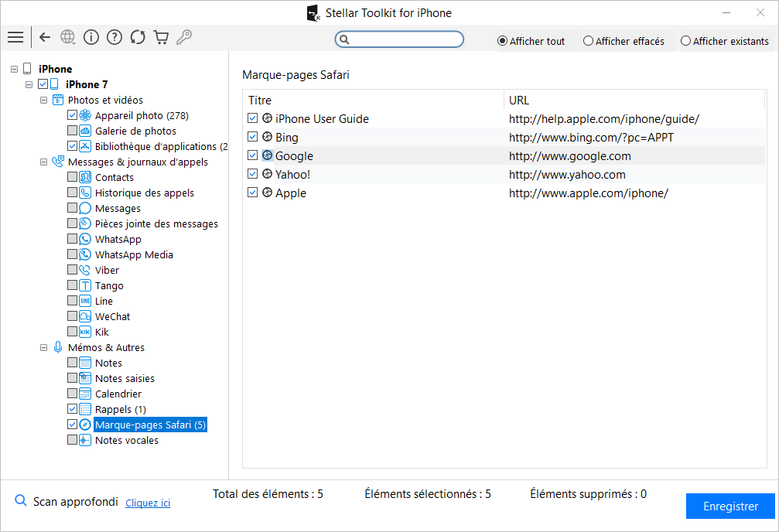Viewport: 779px width, 532px height.
Task: Click the WhatsApp icon
Action: click(85, 239)
